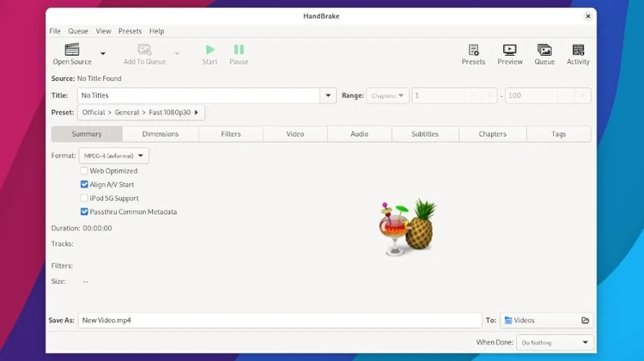The width and height of the screenshot is (644, 361).
Task: Switch to the Video tab
Action: pyautogui.click(x=295, y=134)
